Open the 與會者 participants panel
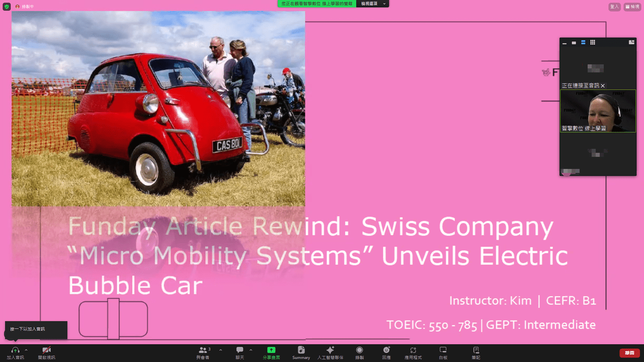The height and width of the screenshot is (362, 644). pos(203,352)
